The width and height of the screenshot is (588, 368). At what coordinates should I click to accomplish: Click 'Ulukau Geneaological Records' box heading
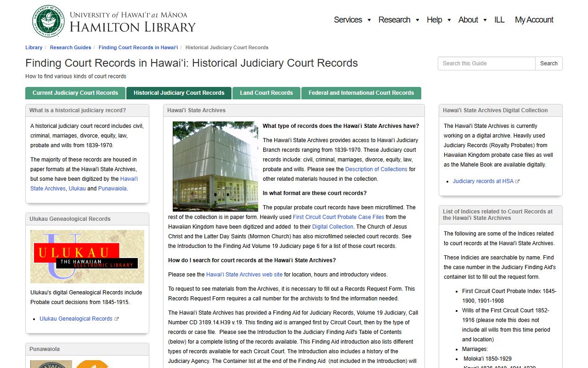[70, 219]
